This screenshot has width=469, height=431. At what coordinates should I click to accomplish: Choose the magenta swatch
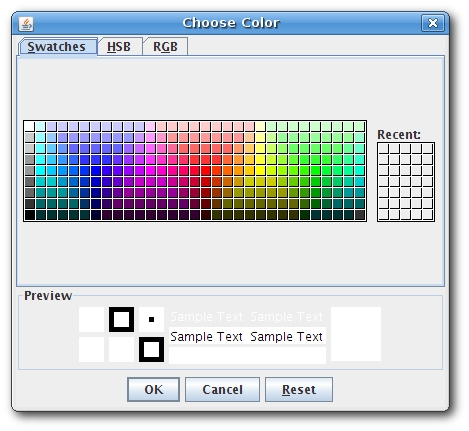coord(151,170)
